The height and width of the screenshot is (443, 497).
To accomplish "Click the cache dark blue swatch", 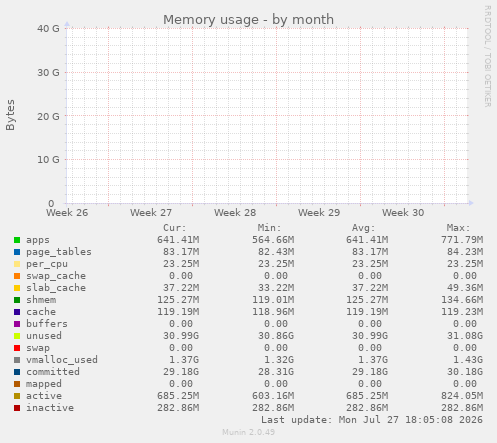I will tap(17, 312).
